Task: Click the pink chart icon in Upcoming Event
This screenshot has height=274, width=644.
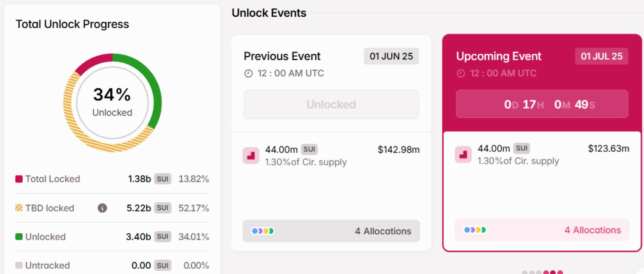Action: [463, 155]
